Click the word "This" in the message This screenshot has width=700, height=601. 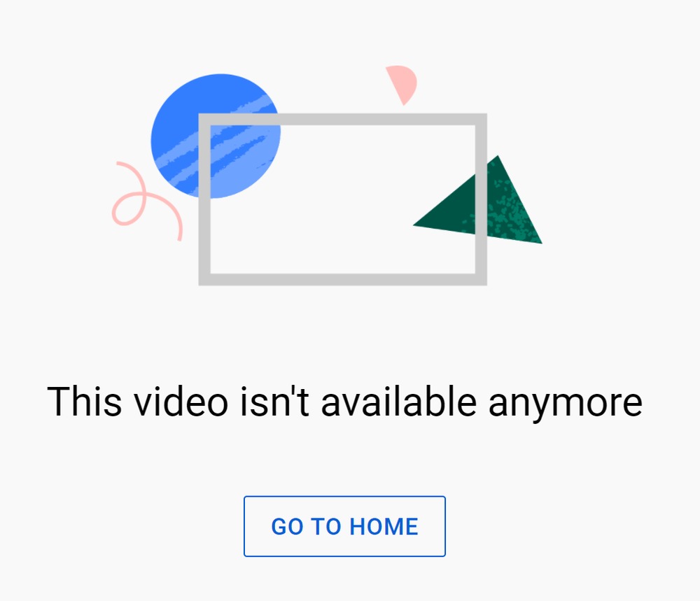(x=85, y=402)
